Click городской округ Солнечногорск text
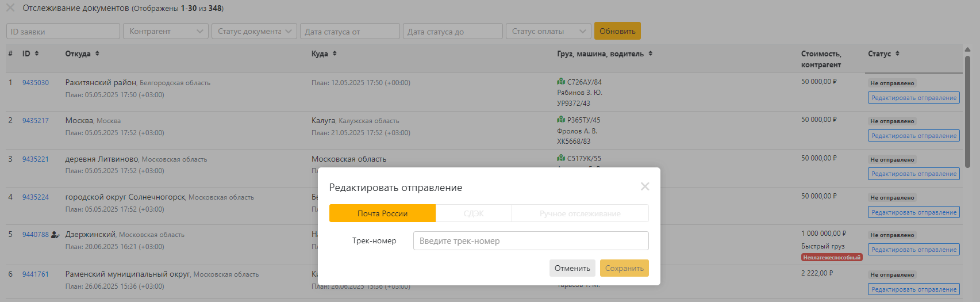This screenshot has height=302, width=980. pyautogui.click(x=125, y=197)
